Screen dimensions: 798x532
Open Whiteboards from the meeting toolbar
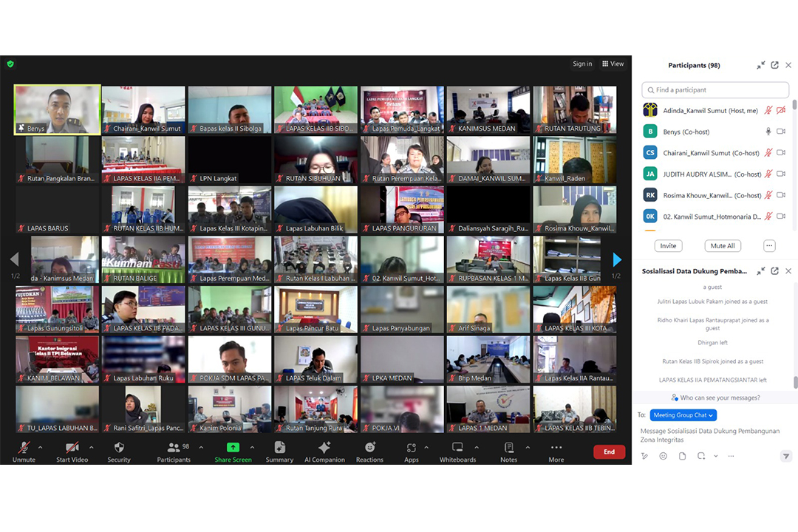(457, 451)
